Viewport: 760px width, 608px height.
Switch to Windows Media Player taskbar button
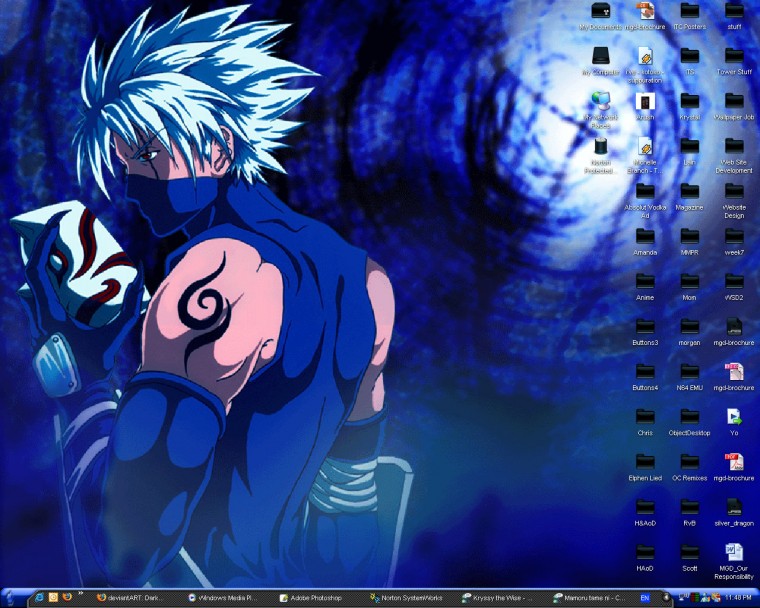(224, 598)
